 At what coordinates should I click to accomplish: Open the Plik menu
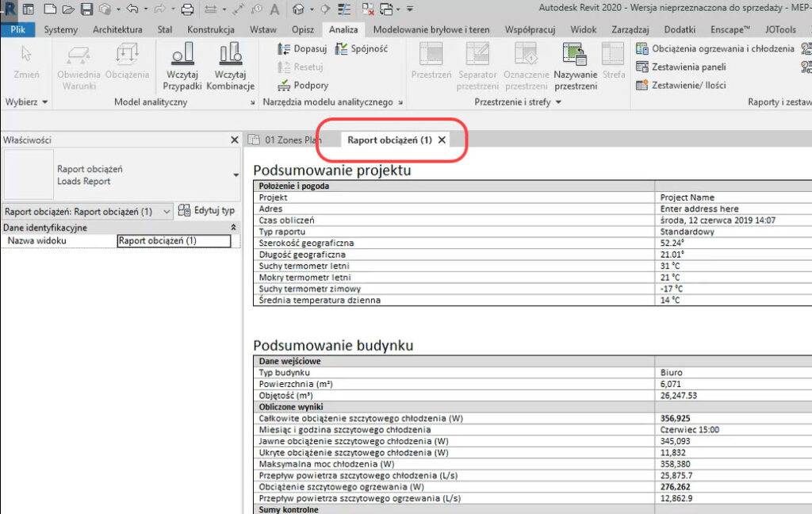(x=17, y=29)
